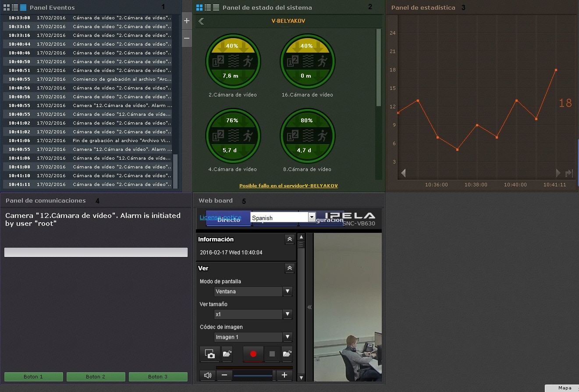Open the Spanish language dropdown
Viewport: 579px width, 392px height.
point(312,217)
